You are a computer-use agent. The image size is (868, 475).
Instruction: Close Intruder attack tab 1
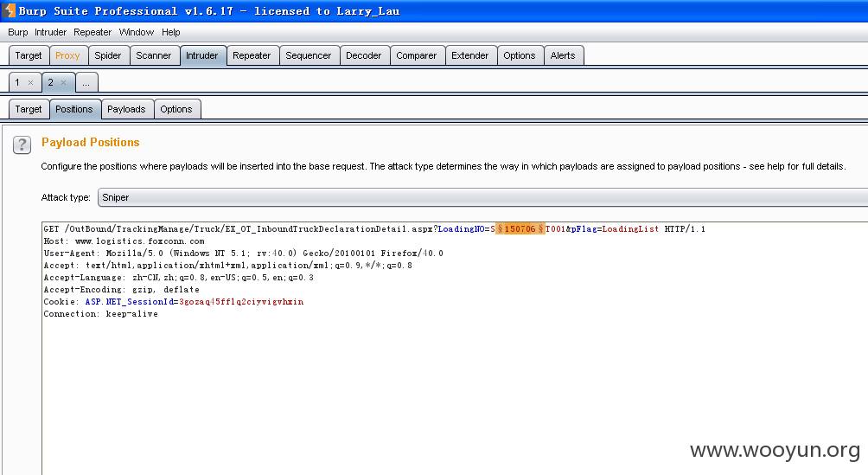[30, 82]
